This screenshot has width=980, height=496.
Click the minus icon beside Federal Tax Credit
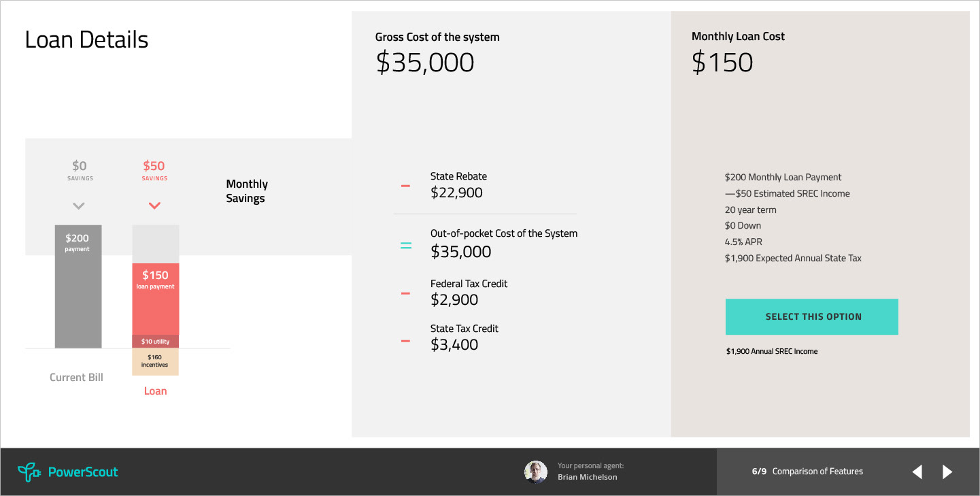point(405,293)
